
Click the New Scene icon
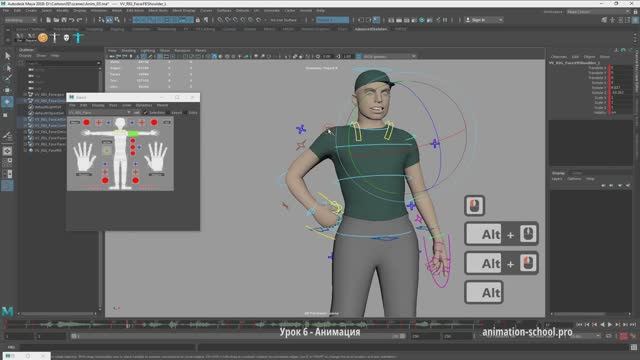tap(49, 20)
